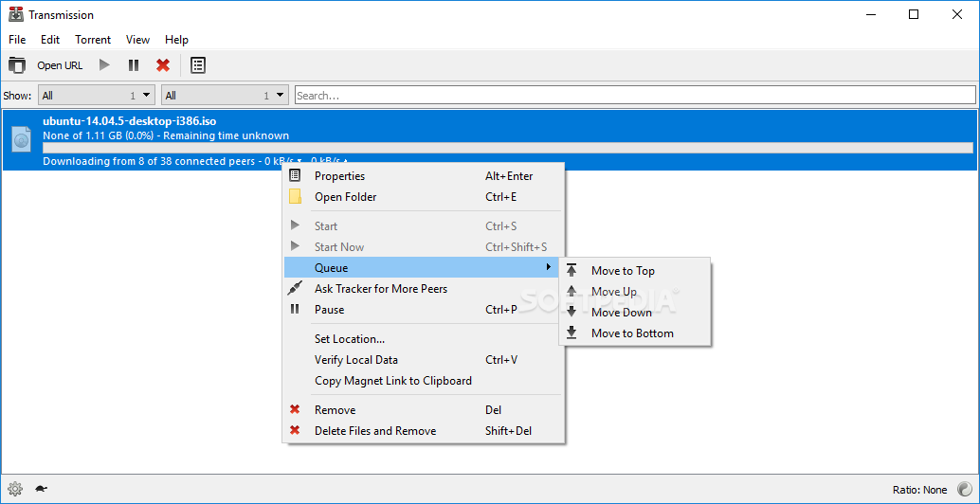This screenshot has width=980, height=504.
Task: Click the Transmission app icon in title bar
Action: [x=16, y=14]
